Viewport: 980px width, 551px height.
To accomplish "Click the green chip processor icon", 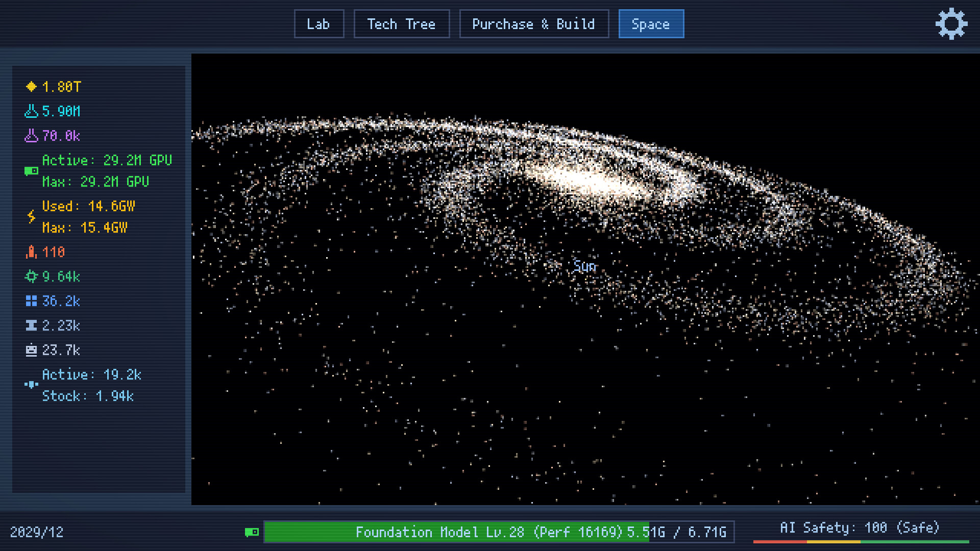I will (x=31, y=277).
